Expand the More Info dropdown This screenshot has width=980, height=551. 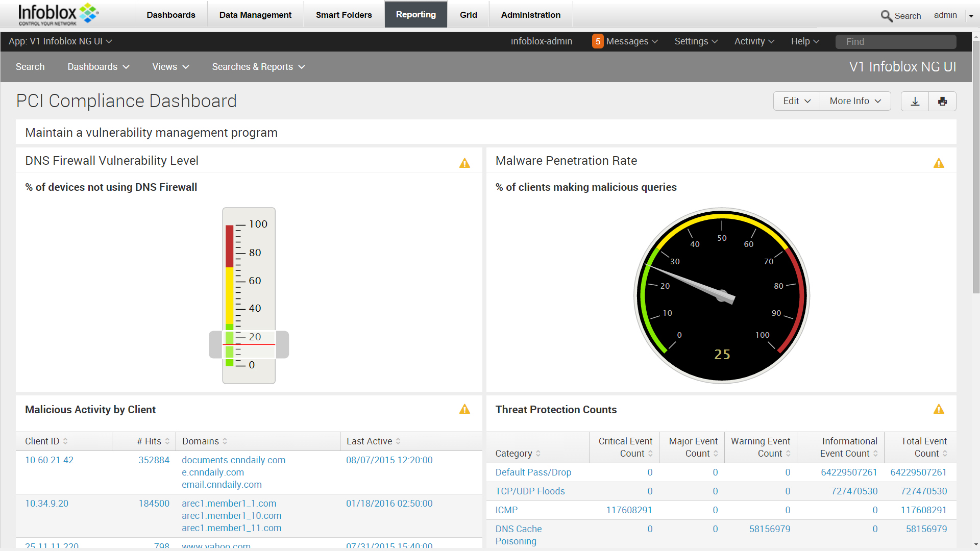[855, 101]
